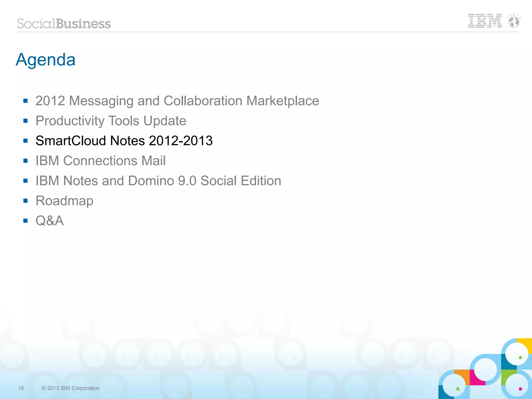This screenshot has width=532, height=399.
Task: Click the SocialBusiness header logo
Action: click(x=64, y=24)
